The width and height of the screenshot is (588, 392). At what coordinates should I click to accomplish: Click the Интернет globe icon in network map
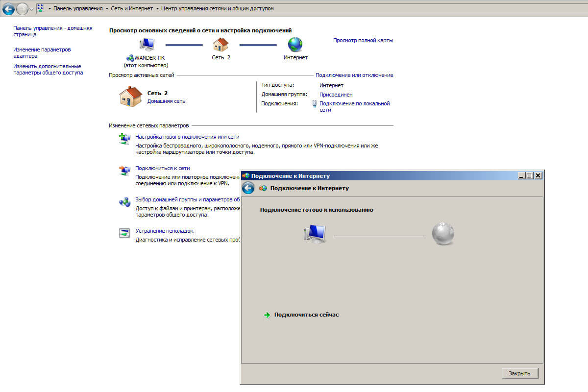click(x=295, y=45)
